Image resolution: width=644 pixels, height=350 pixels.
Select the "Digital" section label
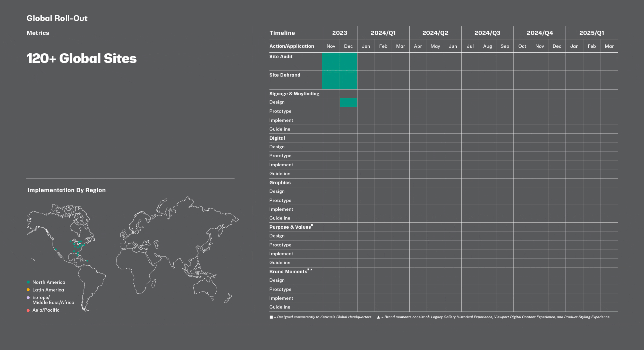277,138
